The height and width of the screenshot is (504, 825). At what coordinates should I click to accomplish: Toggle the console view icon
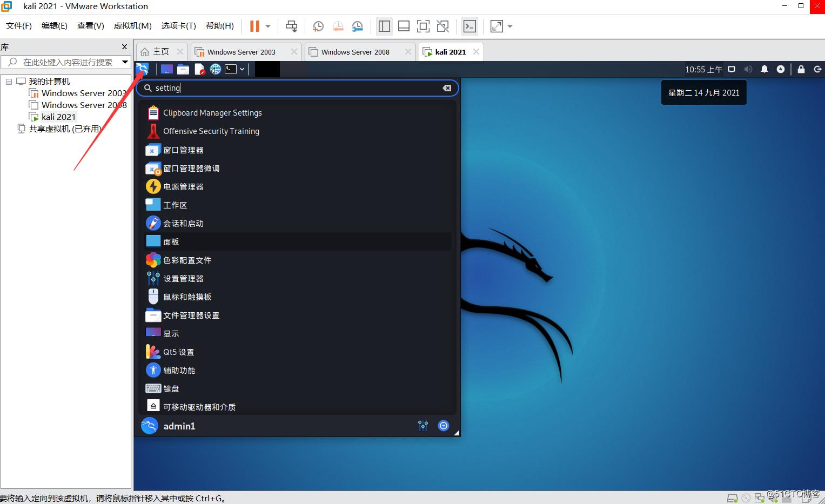[x=469, y=26]
